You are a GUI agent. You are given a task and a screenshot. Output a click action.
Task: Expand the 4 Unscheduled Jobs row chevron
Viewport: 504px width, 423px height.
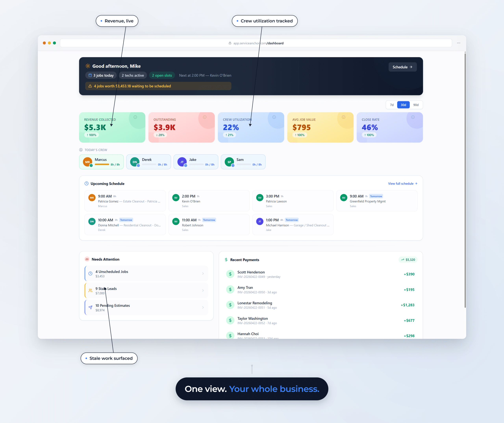(x=203, y=273)
